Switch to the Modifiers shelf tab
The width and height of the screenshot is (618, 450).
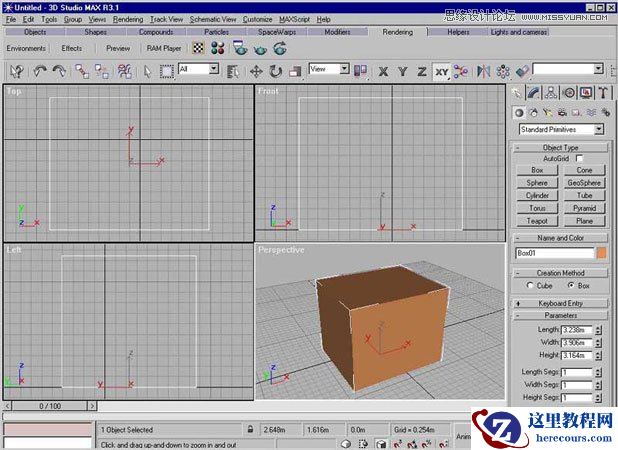click(x=337, y=32)
